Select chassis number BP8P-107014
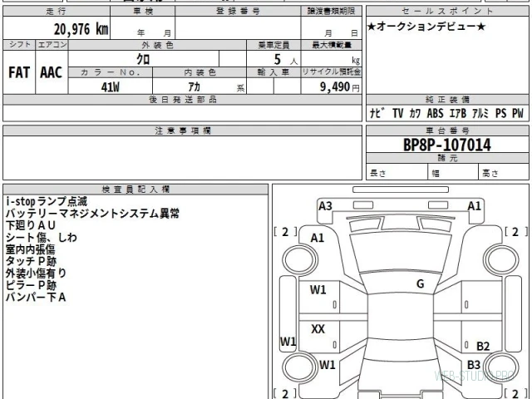Screen dimensions: 532x399 [447, 145]
